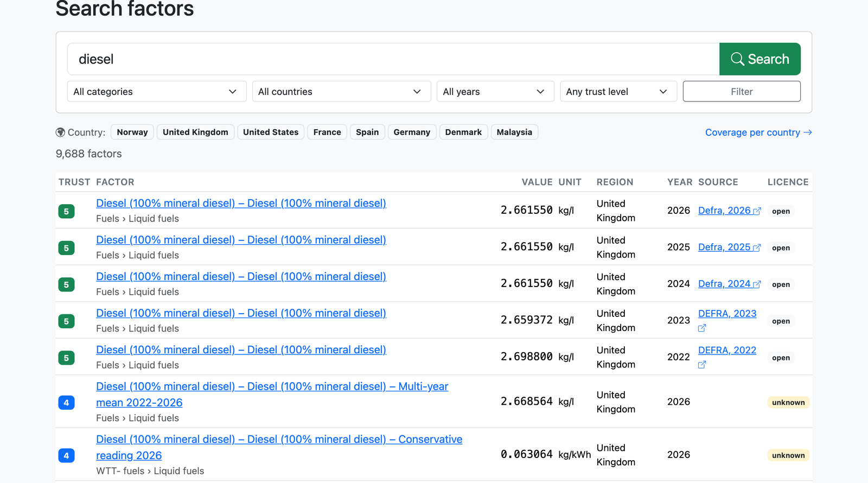This screenshot has width=868, height=483.
Task: Open the DEFRA, 2022 source link
Action: coord(727,350)
